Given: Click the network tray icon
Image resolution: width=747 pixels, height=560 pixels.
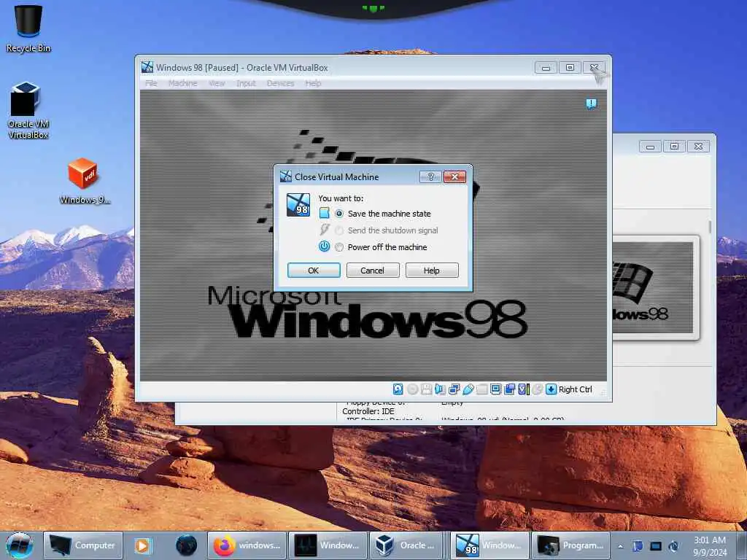Looking at the screenshot, I should [x=656, y=546].
